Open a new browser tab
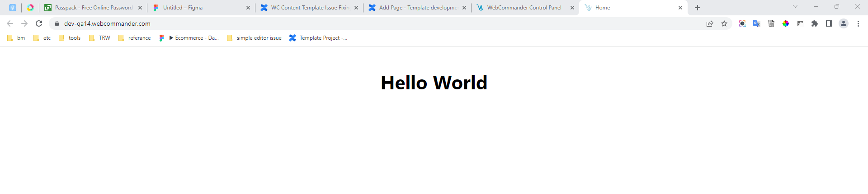This screenshot has width=868, height=194. tap(698, 8)
